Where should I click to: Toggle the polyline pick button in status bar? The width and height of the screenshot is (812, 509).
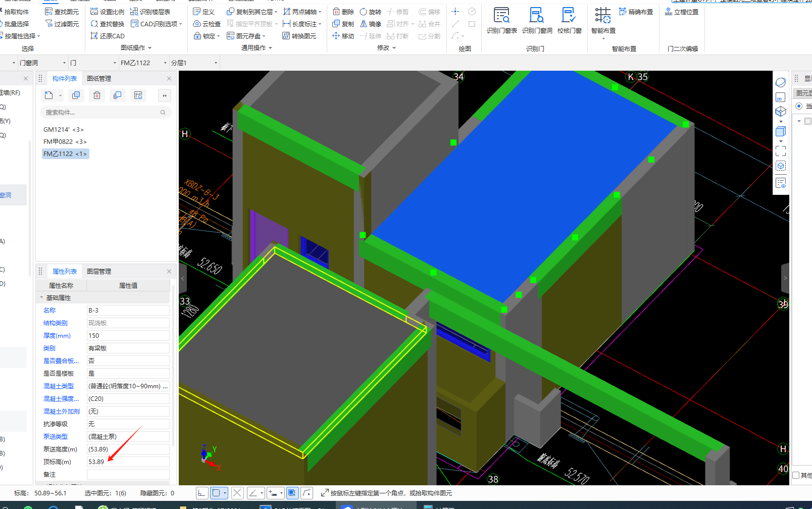click(x=307, y=493)
